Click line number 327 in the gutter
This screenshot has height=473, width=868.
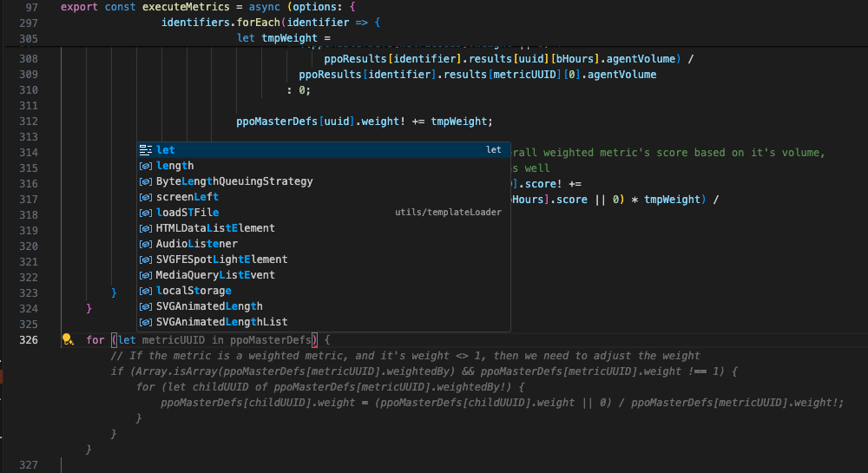pos(28,465)
